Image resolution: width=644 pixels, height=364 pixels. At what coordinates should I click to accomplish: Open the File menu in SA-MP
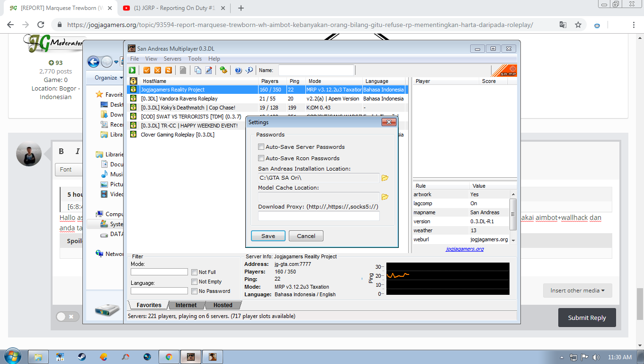[134, 59]
